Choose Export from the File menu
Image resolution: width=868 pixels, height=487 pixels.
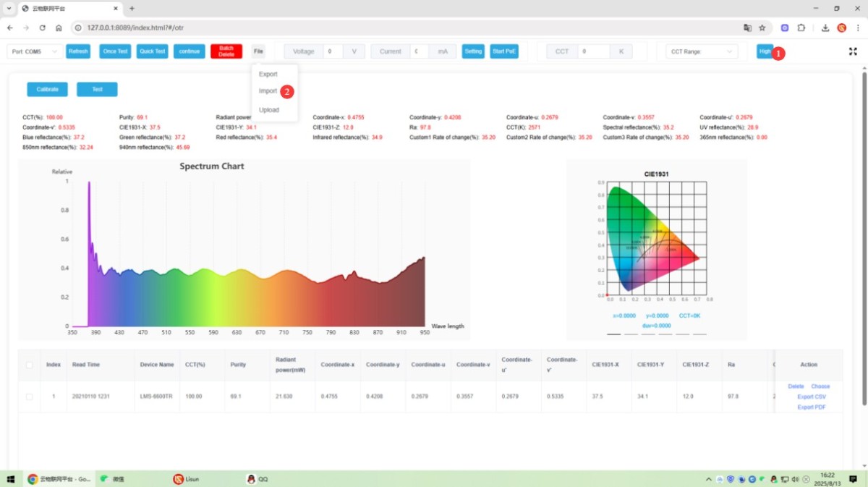click(x=268, y=74)
